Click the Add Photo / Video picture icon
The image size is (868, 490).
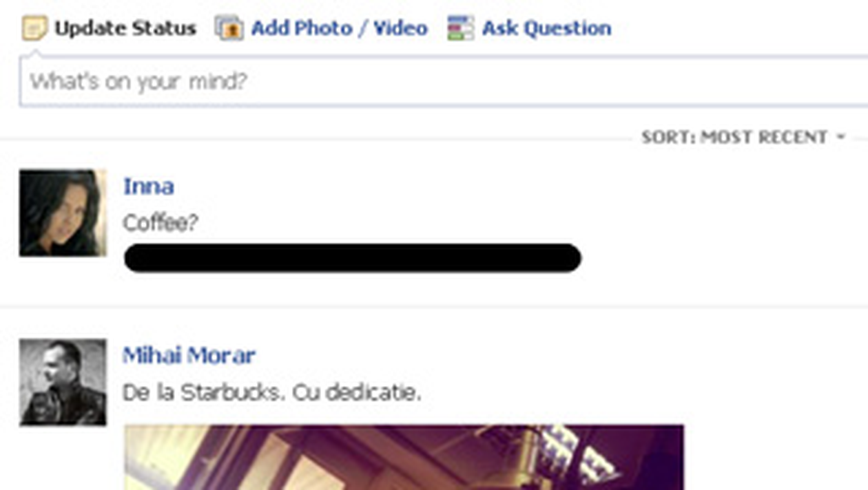point(229,28)
